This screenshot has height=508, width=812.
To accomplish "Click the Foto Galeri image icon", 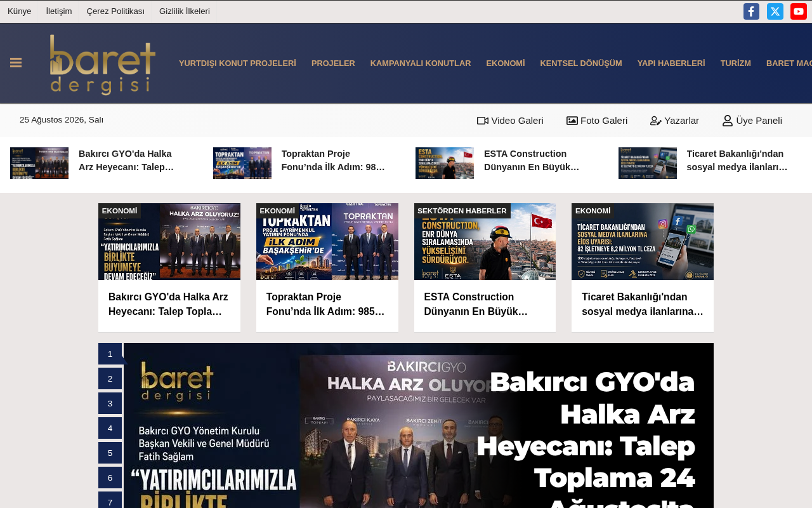I will [572, 121].
